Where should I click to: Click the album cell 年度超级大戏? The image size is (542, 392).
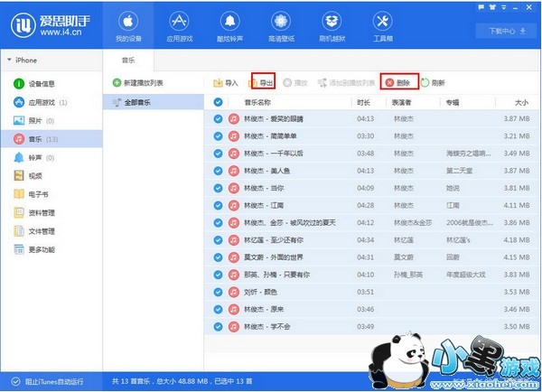(465, 275)
